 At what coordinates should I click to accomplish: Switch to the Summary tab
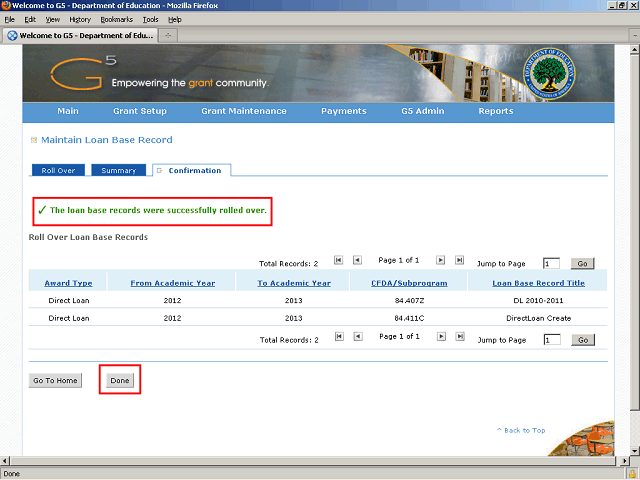118,170
